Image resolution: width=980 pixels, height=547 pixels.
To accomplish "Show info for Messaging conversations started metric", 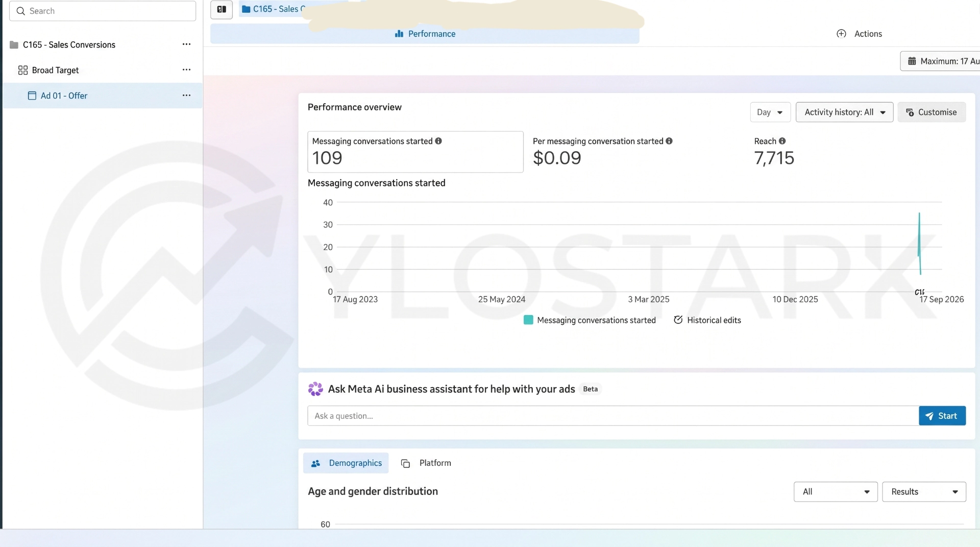I will (x=438, y=141).
